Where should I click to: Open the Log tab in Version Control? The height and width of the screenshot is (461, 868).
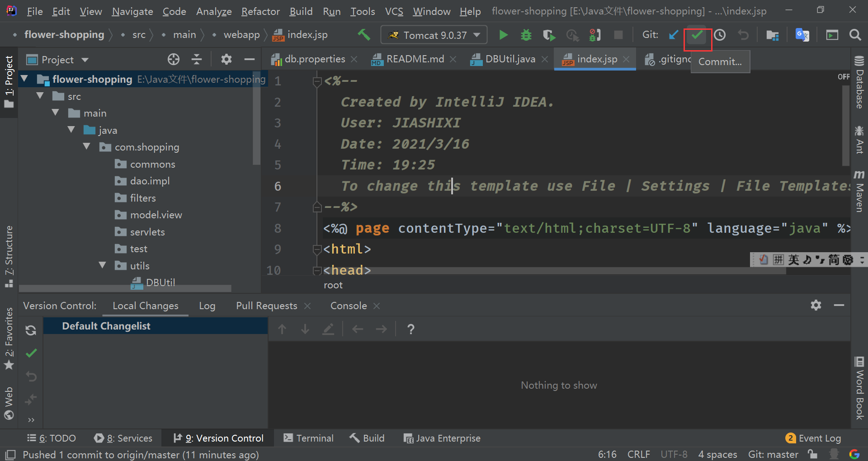pyautogui.click(x=207, y=306)
